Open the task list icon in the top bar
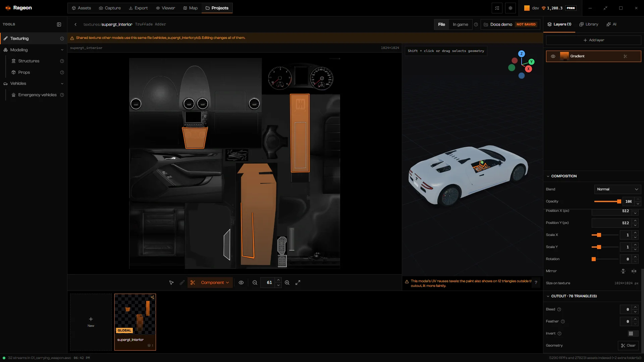This screenshot has height=362, width=644. click(497, 8)
